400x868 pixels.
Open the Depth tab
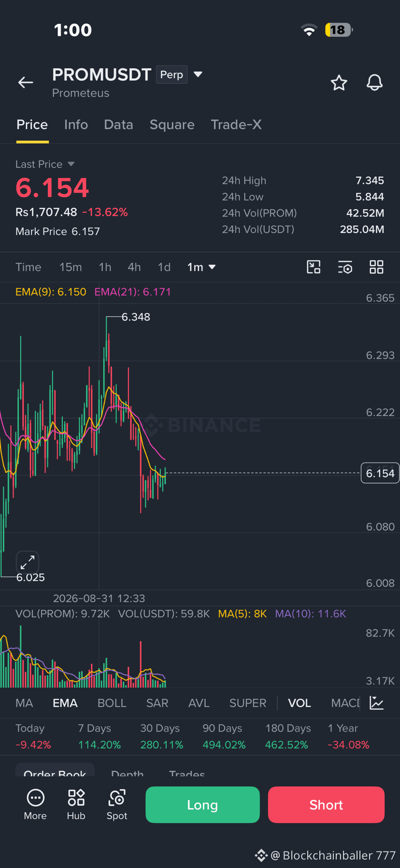coord(127,773)
